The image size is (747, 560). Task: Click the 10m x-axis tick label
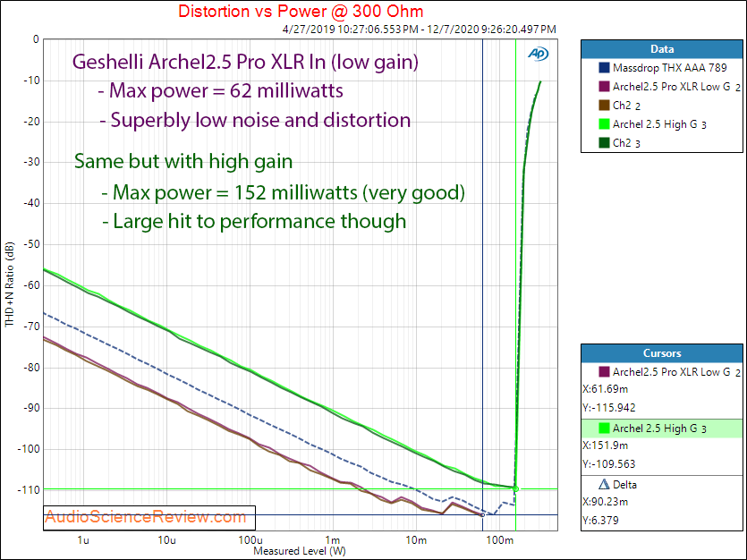(x=416, y=540)
